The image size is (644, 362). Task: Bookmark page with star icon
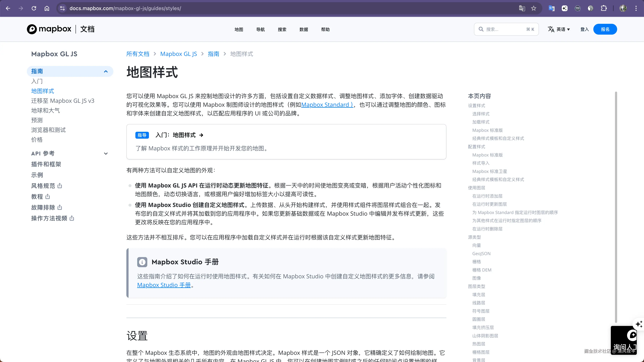[x=534, y=8]
